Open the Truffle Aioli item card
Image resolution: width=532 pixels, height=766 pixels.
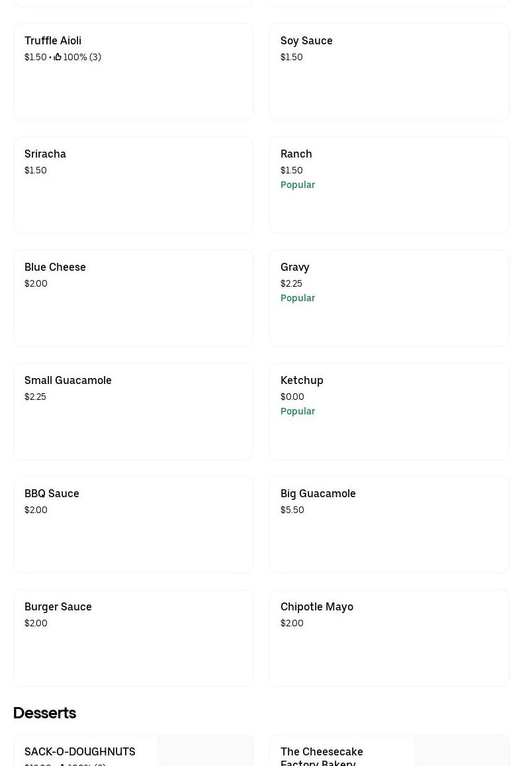[x=133, y=72]
